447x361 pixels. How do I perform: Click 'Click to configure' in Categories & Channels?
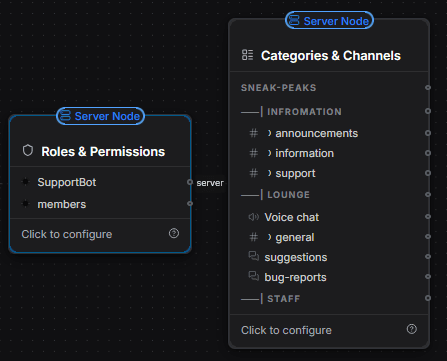click(x=286, y=330)
